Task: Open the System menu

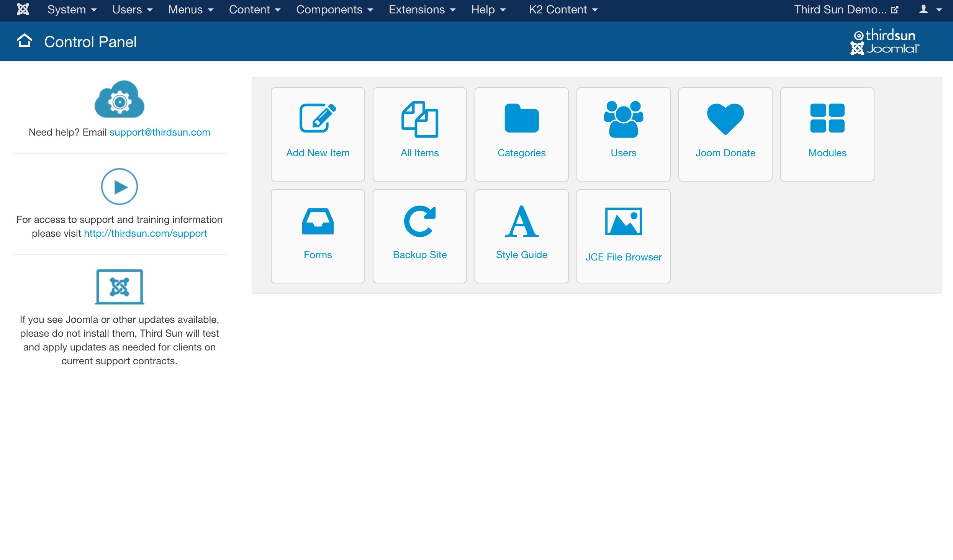Action: click(x=72, y=10)
